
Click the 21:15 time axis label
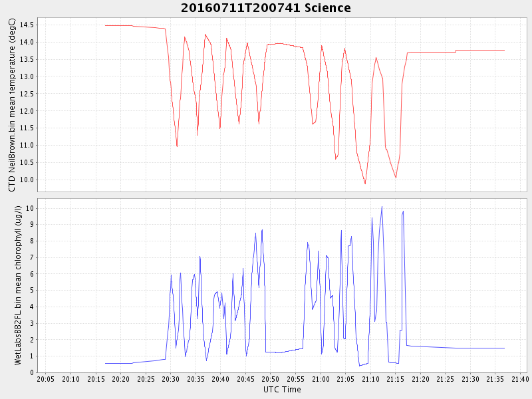(396, 379)
